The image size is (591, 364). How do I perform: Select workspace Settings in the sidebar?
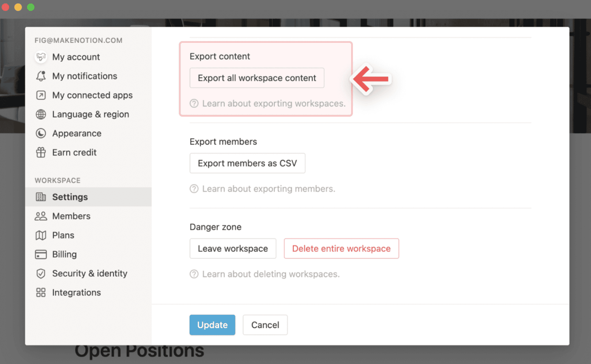pyautogui.click(x=70, y=197)
